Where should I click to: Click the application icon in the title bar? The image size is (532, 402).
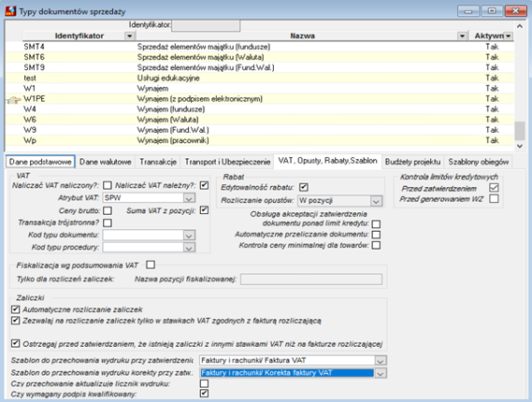pyautogui.click(x=10, y=10)
